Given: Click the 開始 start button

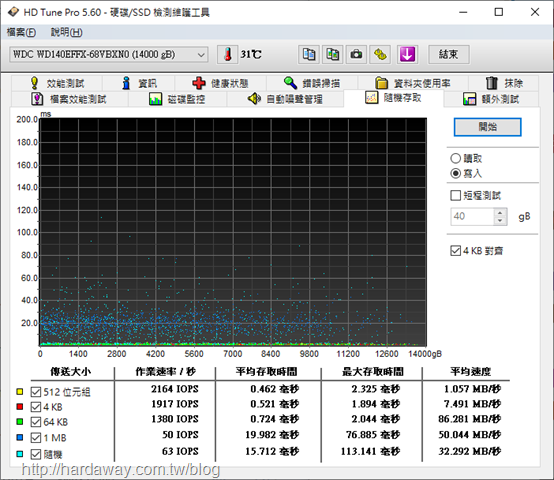Looking at the screenshot, I should pos(487,127).
